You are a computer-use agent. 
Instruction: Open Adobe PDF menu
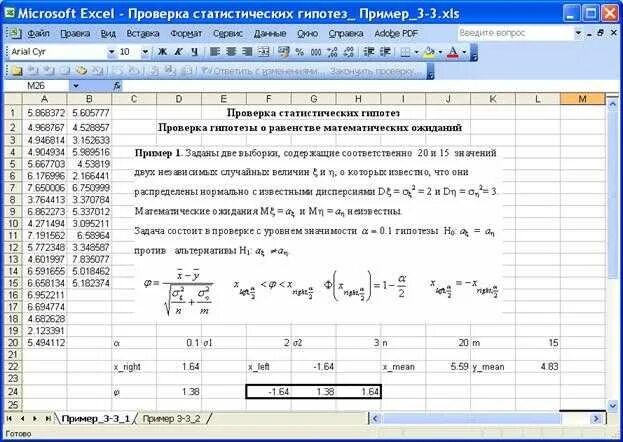396,33
